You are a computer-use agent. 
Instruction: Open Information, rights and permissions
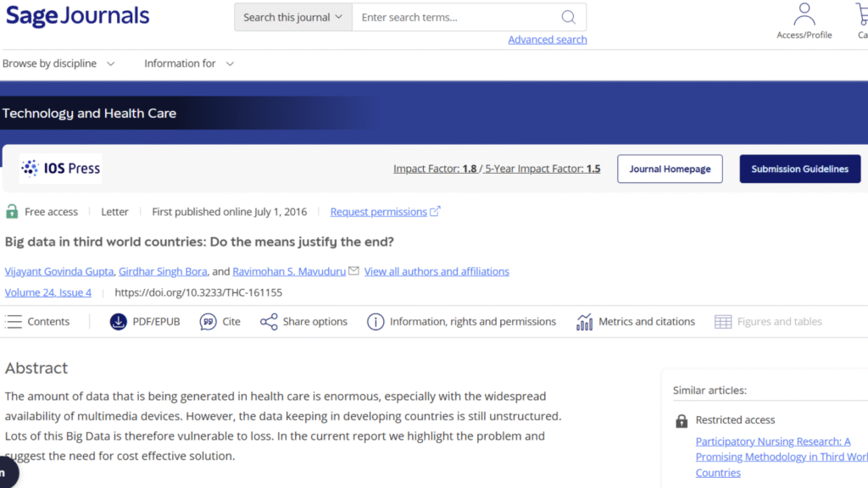pos(376,322)
